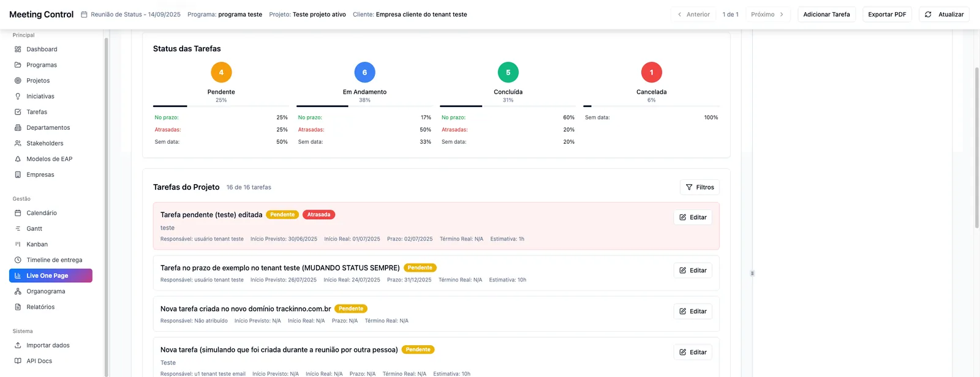The image size is (980, 377).
Task: Select Live One Page in sidebar
Action: [51, 276]
